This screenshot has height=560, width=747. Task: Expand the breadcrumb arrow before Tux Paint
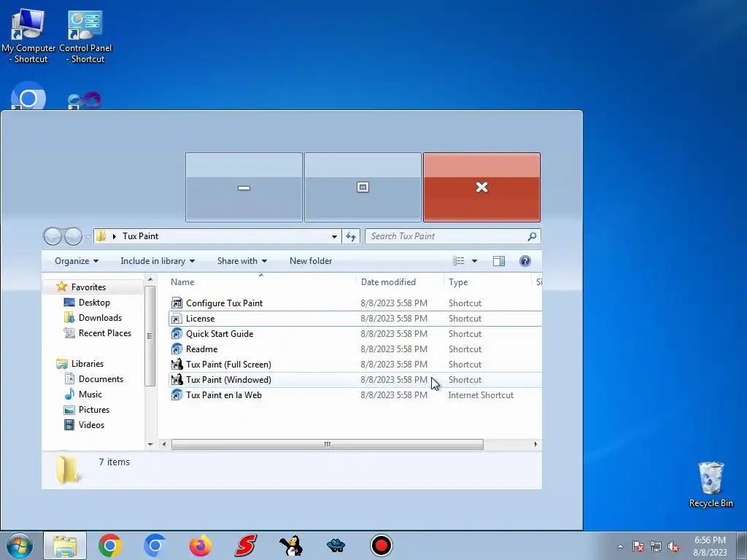[115, 236]
